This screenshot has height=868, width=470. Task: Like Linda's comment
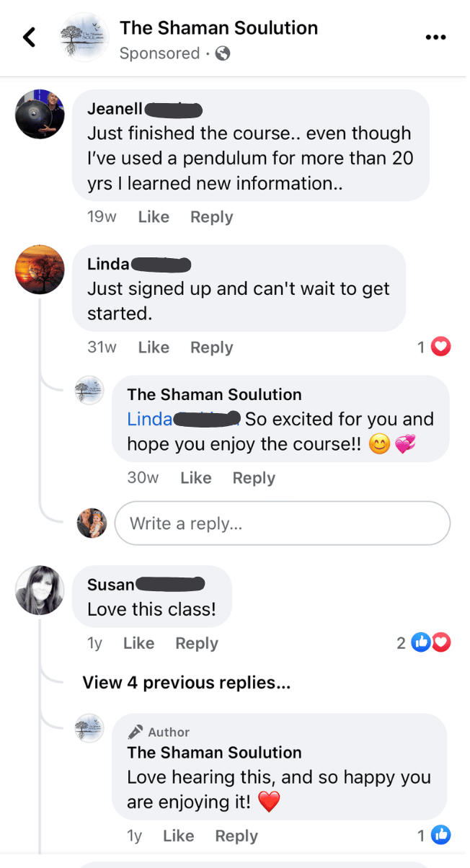coord(154,347)
